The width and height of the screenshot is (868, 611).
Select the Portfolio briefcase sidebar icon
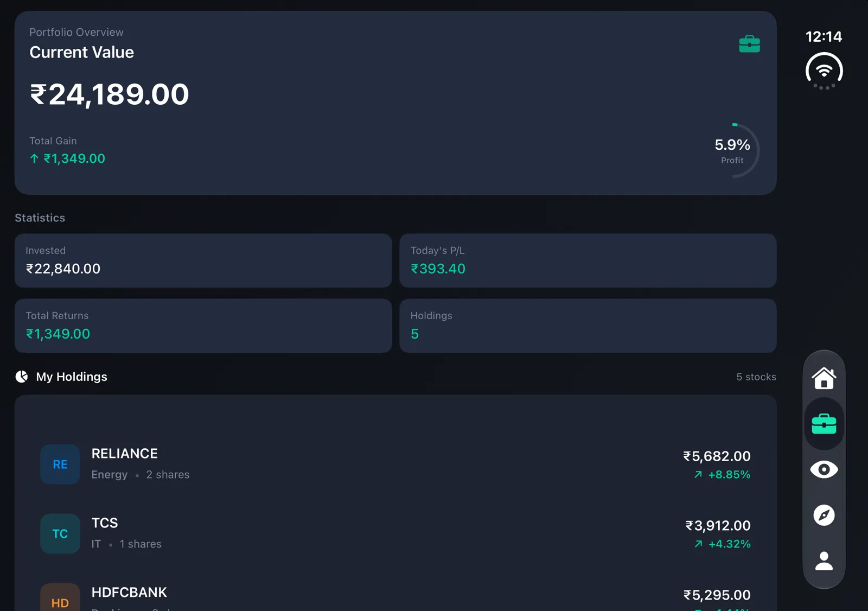824,424
